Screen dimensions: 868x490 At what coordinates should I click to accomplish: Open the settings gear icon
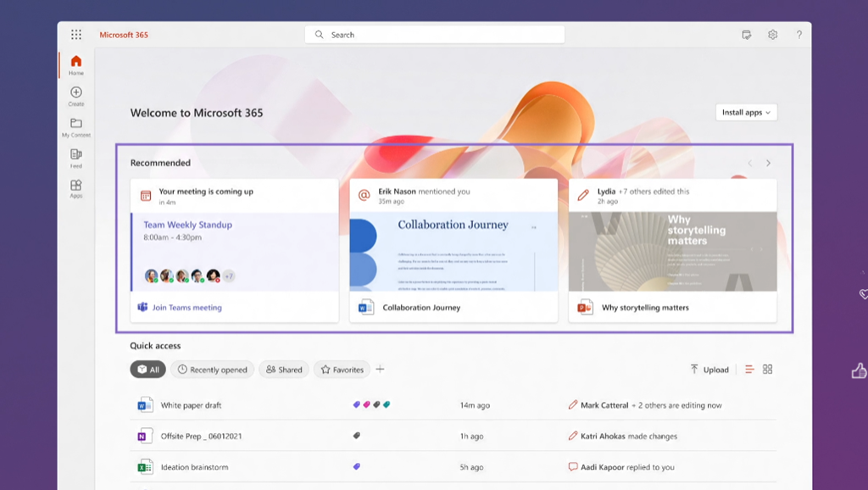coord(772,35)
